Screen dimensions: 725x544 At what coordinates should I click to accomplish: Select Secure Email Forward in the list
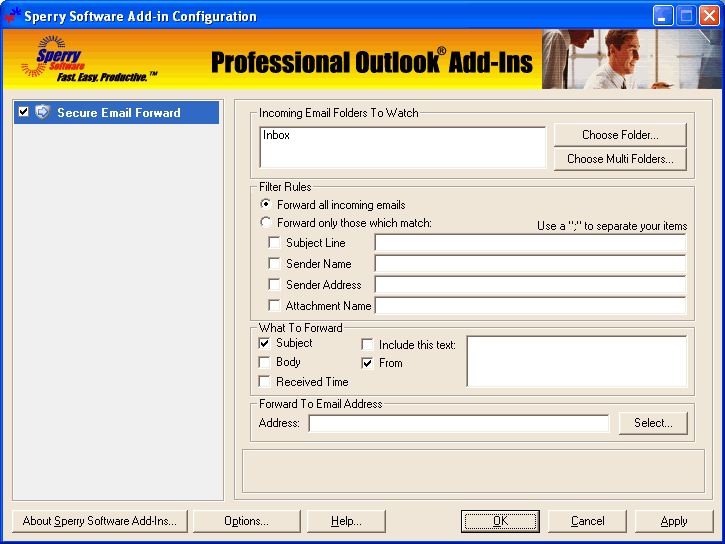point(117,112)
